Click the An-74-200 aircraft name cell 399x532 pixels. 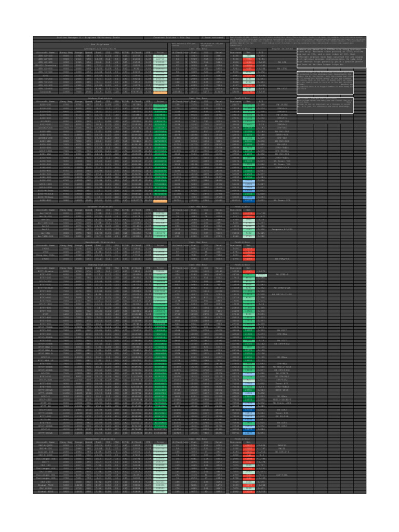coord(46,217)
